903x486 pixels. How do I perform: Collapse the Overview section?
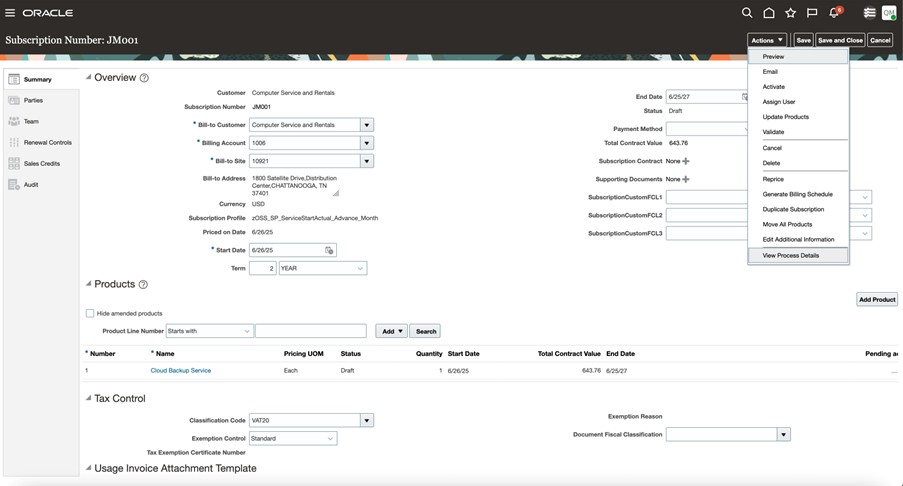click(89, 77)
